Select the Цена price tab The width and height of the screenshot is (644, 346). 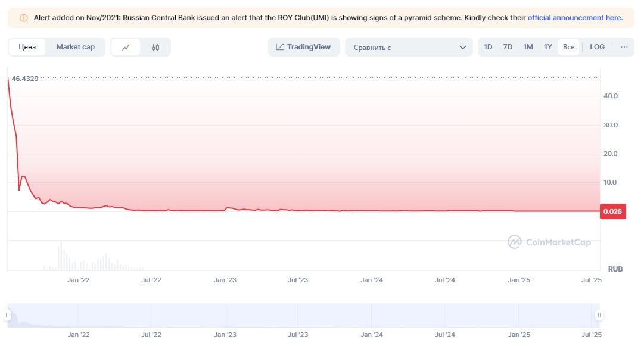(x=27, y=47)
